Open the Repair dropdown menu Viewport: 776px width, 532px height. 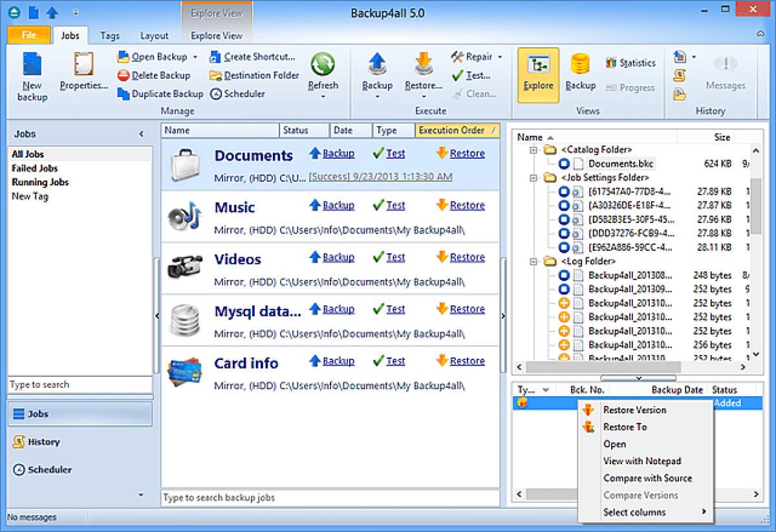pyautogui.click(x=499, y=57)
